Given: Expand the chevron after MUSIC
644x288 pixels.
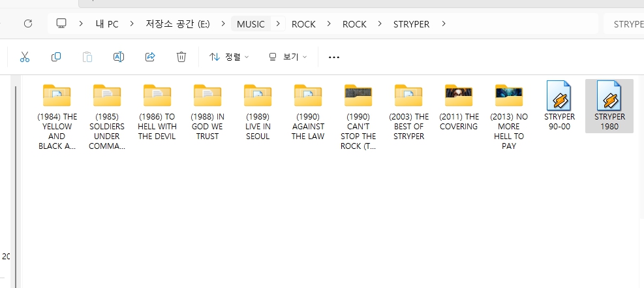Looking at the screenshot, I should [x=278, y=24].
